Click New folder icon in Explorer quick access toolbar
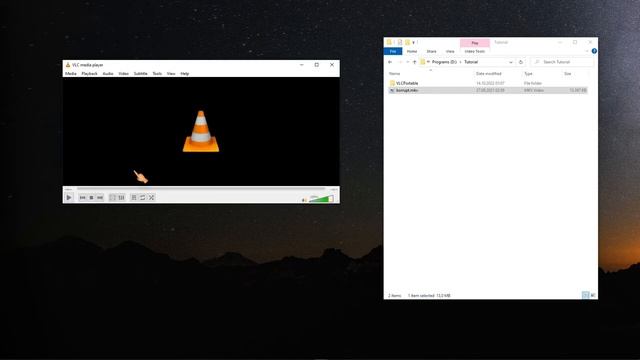The height and width of the screenshot is (360, 640). [x=407, y=42]
